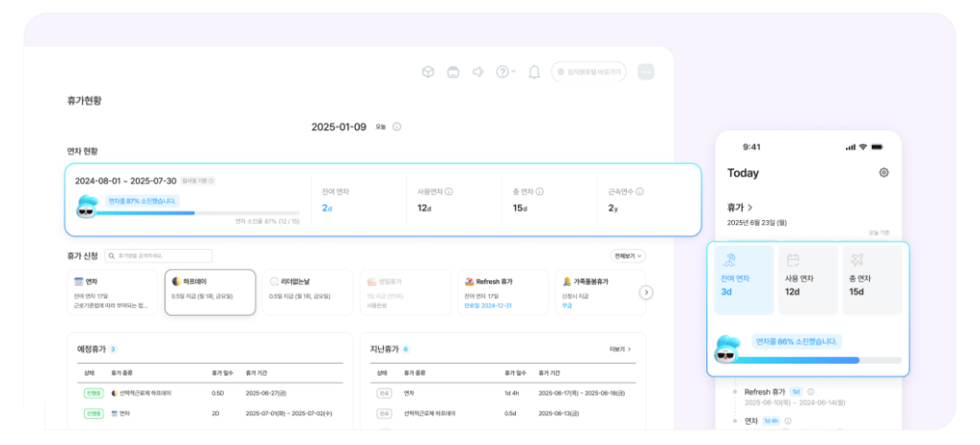Click the info icon beside 입사일 기준
This screenshot has width=980, height=445.
pyautogui.click(x=212, y=181)
